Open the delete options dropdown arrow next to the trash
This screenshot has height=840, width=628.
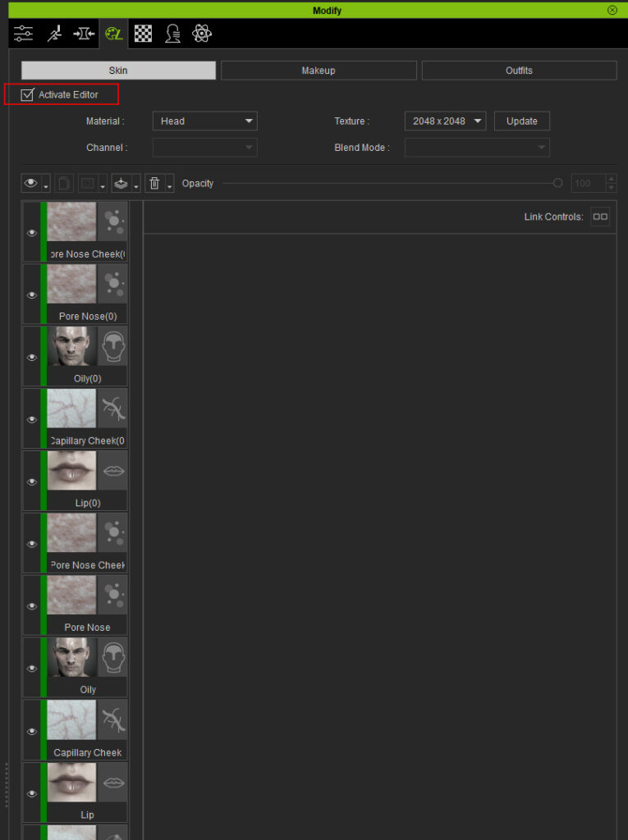coord(169,185)
